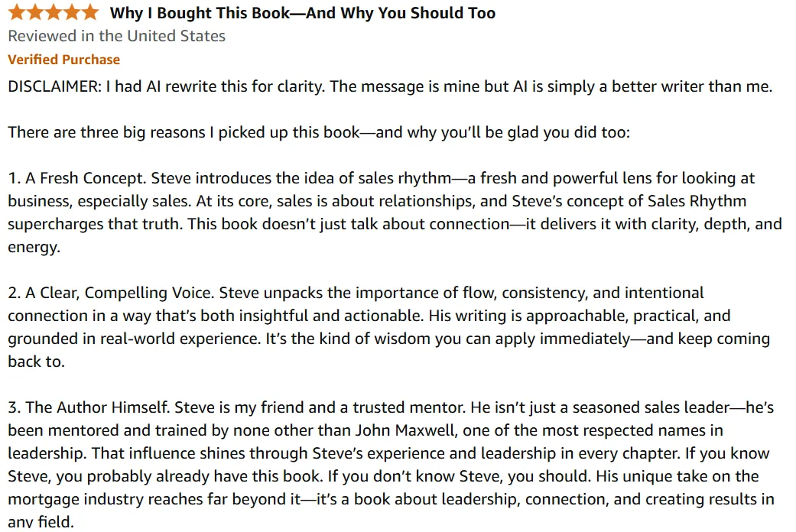Image resolution: width=796 pixels, height=532 pixels.
Task: Click the second orange rating star
Action: (35, 11)
